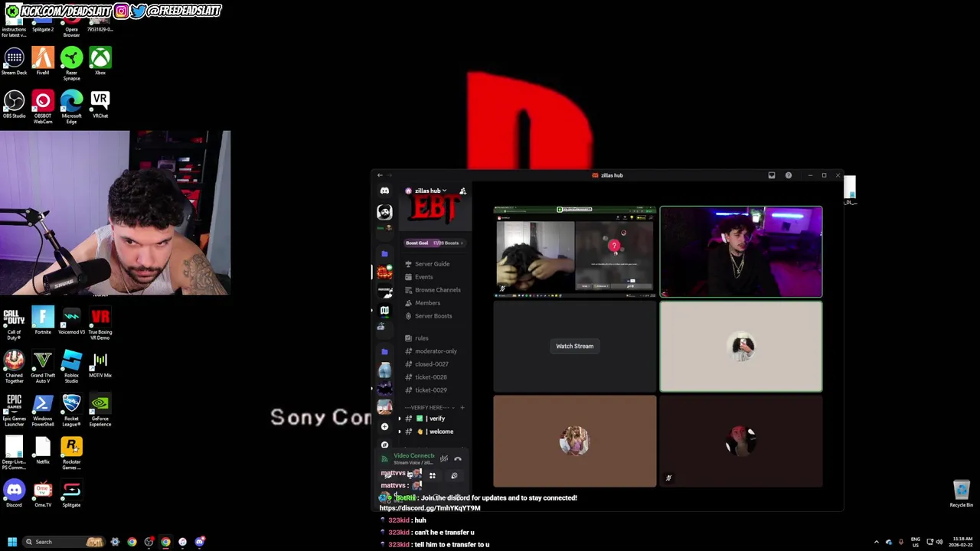Viewport: 980px width, 551px height.
Task: Open Roblox Studio desktop shortcut
Action: click(71, 367)
